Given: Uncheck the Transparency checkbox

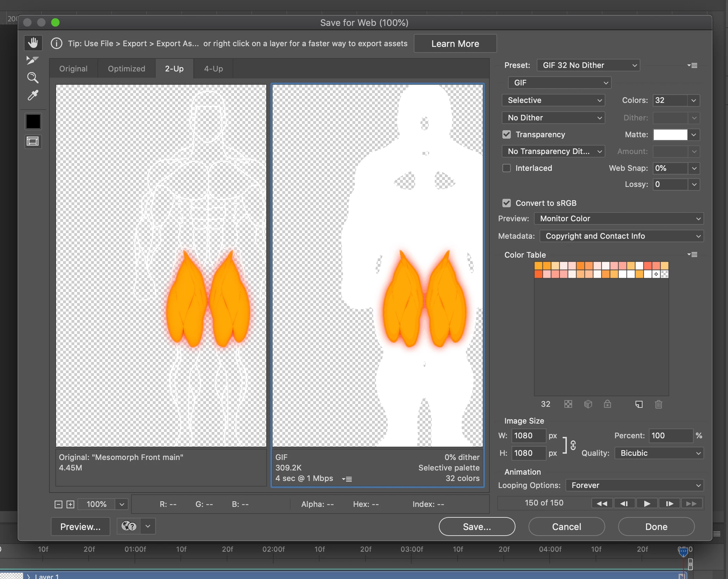Looking at the screenshot, I should (507, 134).
